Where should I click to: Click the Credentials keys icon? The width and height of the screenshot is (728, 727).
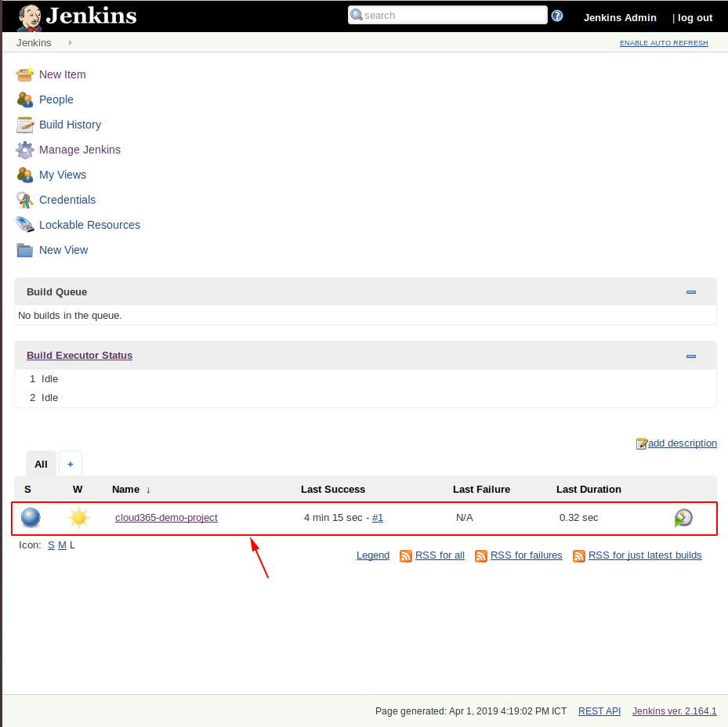click(x=24, y=200)
